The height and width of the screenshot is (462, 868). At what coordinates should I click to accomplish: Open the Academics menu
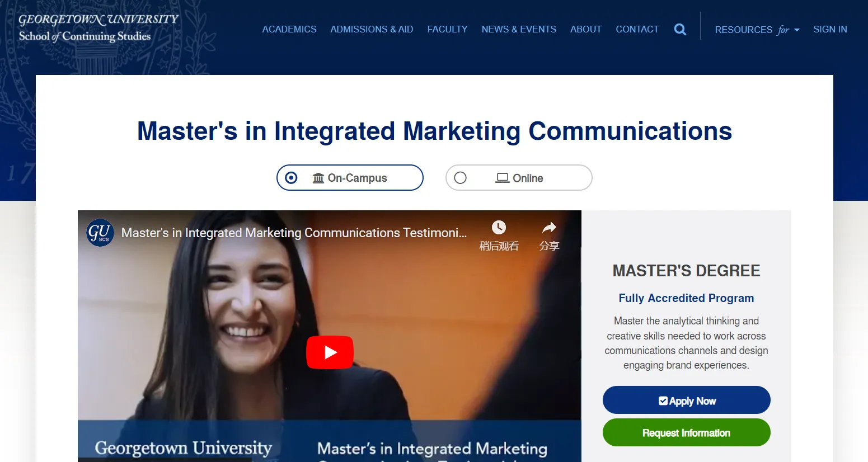pyautogui.click(x=289, y=29)
